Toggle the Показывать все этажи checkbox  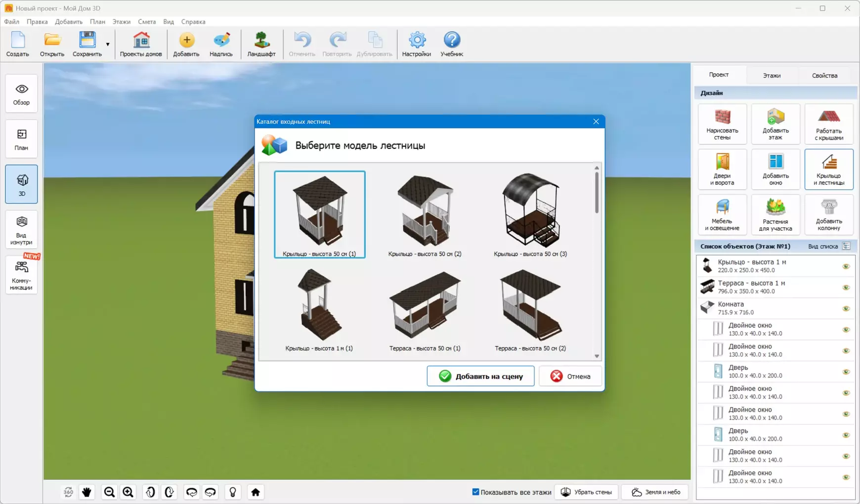pos(475,492)
